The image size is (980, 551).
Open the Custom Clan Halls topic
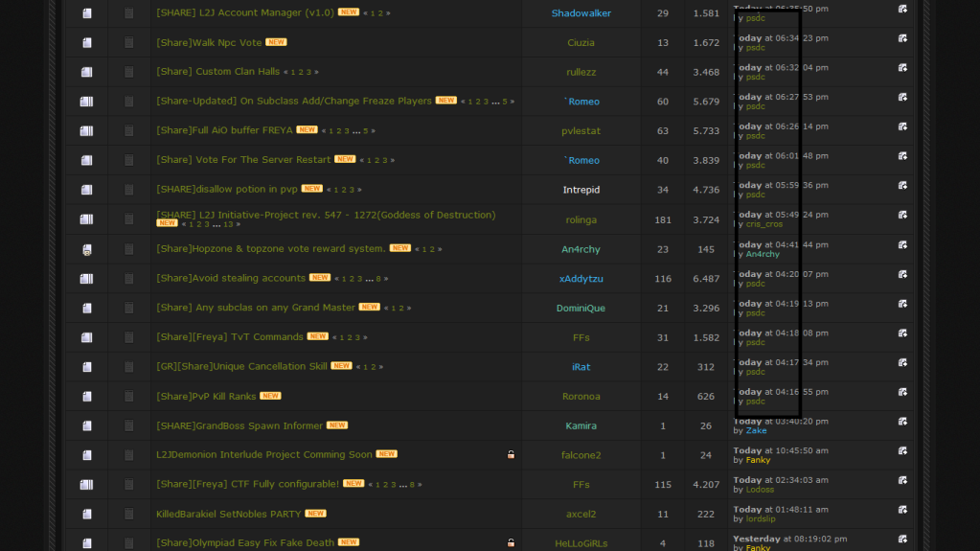point(218,71)
